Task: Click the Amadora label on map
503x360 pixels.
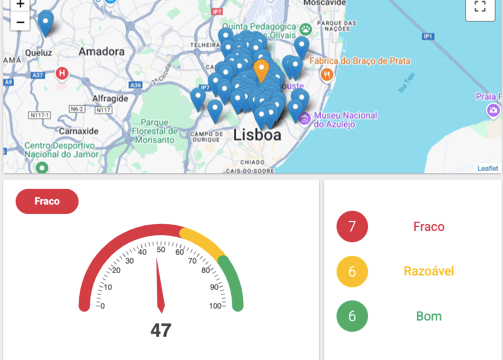Action: click(102, 52)
